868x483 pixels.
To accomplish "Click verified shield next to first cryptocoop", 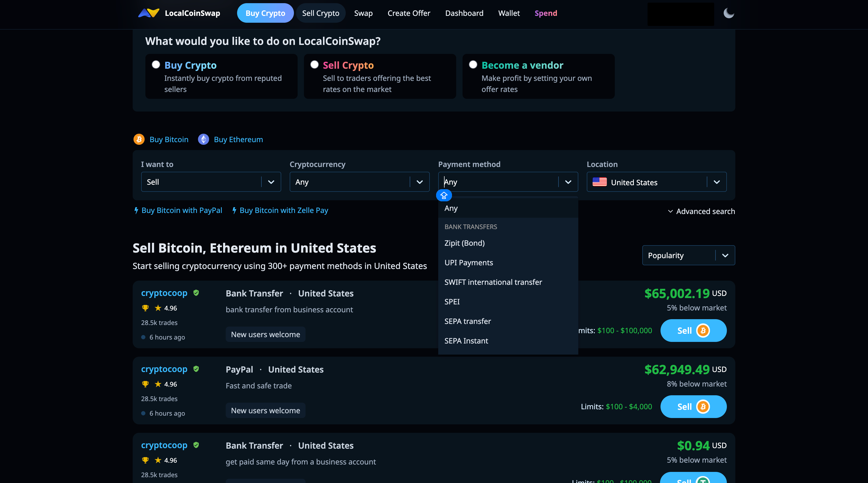I will [196, 293].
